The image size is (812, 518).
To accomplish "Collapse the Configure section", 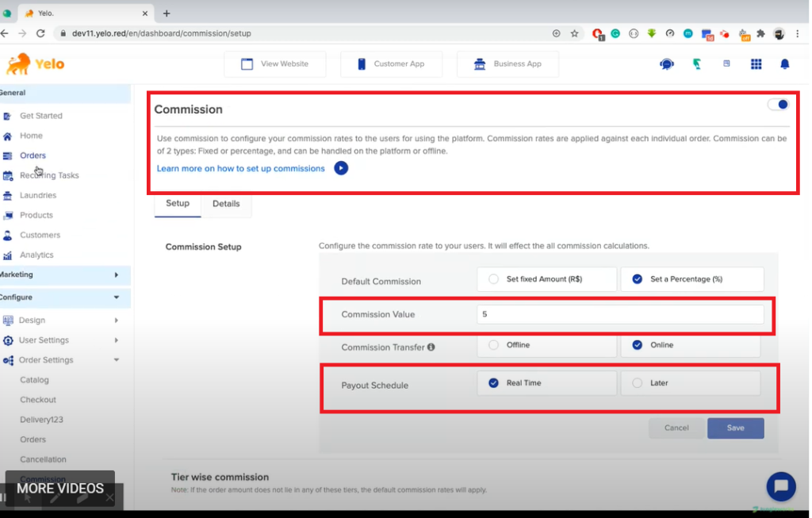I will click(x=116, y=297).
